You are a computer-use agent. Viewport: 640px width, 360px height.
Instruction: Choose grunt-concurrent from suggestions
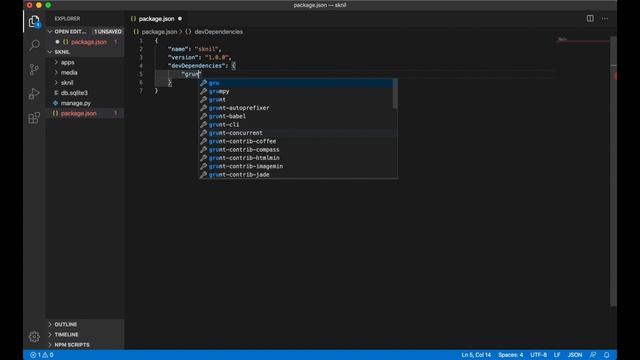pyautogui.click(x=296, y=133)
